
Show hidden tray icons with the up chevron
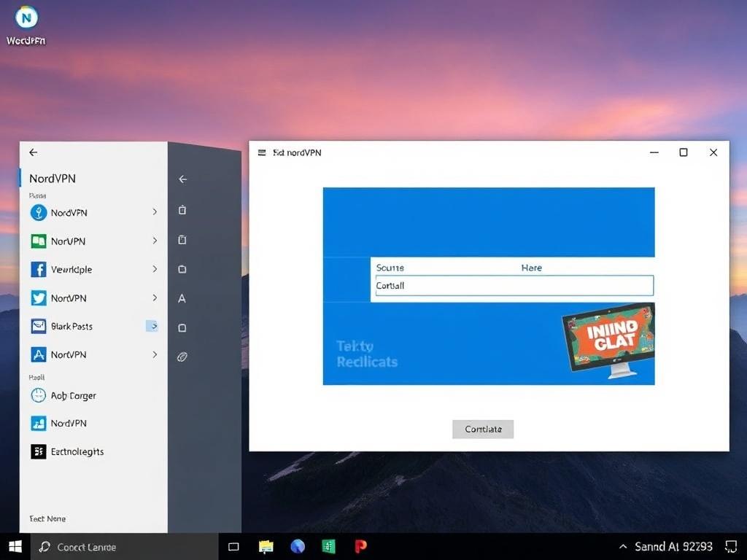(x=623, y=546)
